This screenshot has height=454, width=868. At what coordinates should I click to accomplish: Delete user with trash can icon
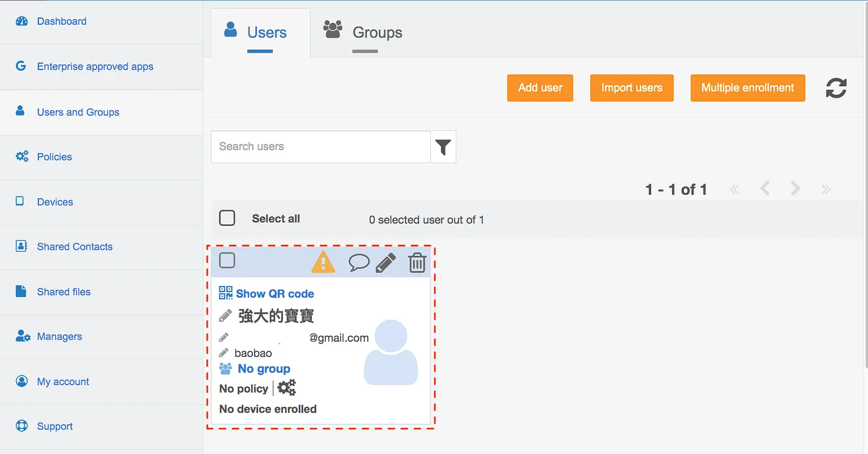(x=417, y=262)
